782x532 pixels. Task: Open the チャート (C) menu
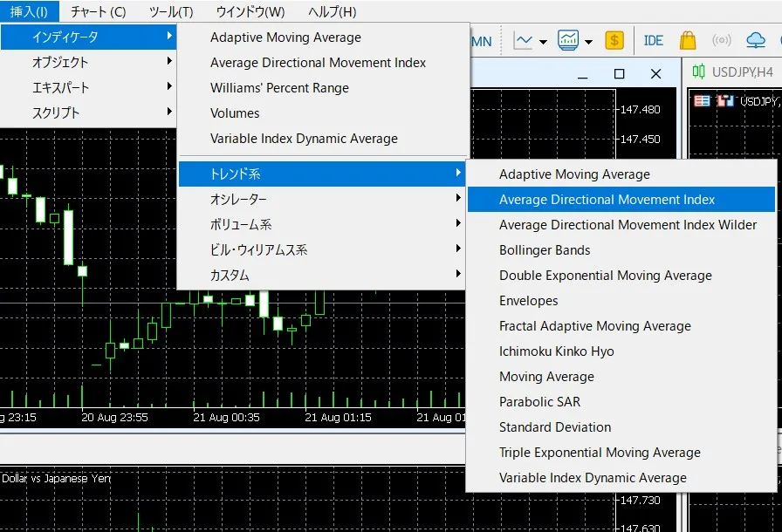click(x=98, y=12)
